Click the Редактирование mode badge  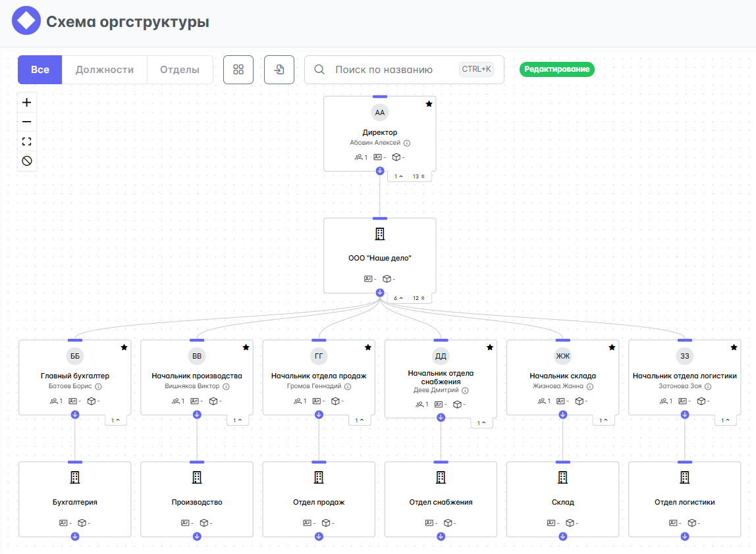coord(557,69)
